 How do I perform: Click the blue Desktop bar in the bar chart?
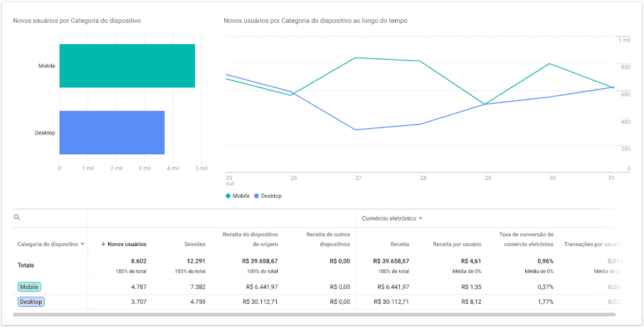(x=112, y=132)
